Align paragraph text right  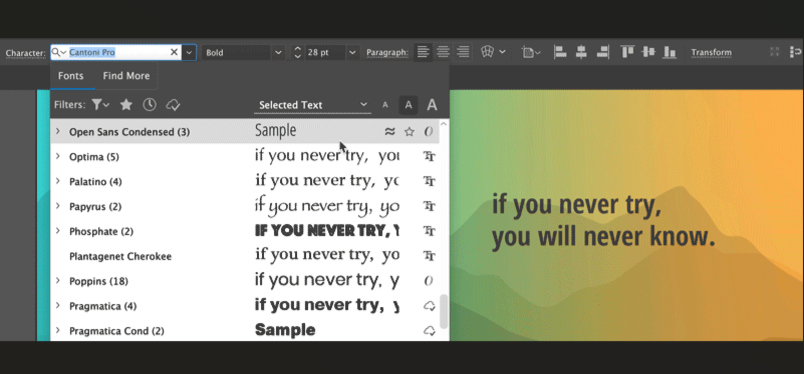[463, 52]
